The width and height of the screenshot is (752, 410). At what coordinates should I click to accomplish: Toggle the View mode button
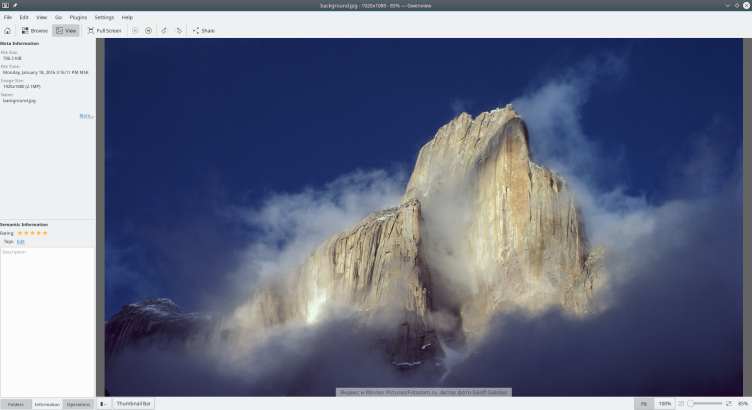click(66, 31)
